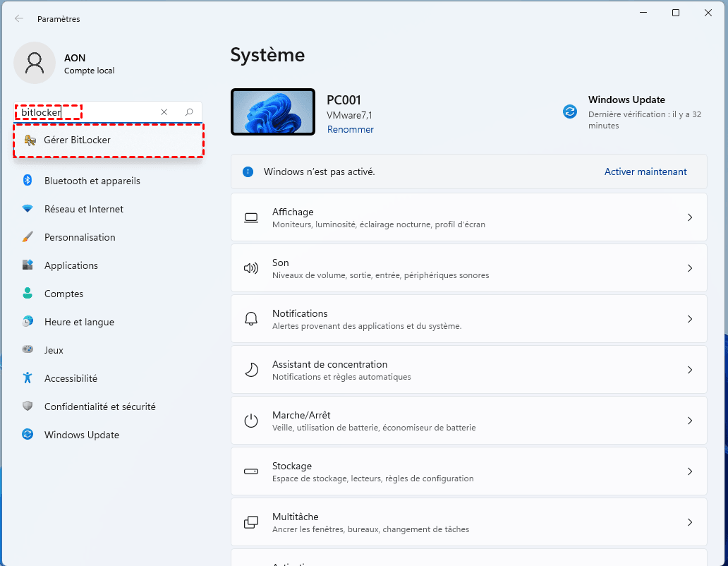Screen dimensions: 728x566
Task: Expand the Affichage settings chevron
Action: click(690, 217)
